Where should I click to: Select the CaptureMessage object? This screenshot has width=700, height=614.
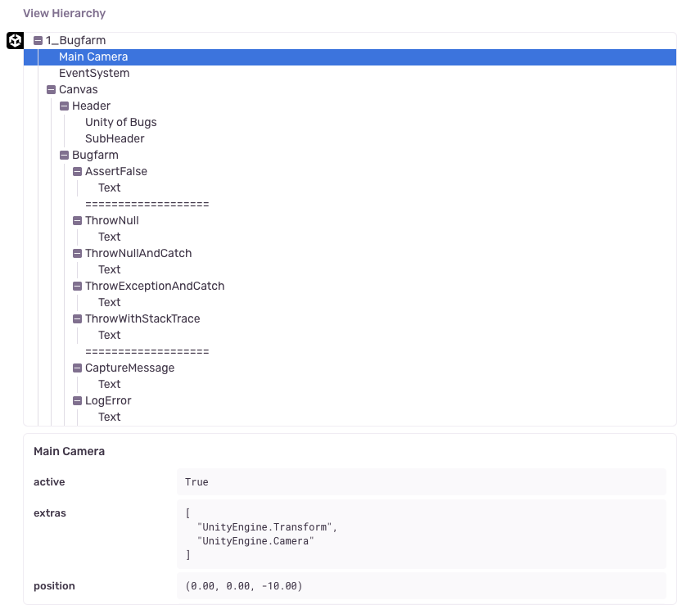(130, 368)
